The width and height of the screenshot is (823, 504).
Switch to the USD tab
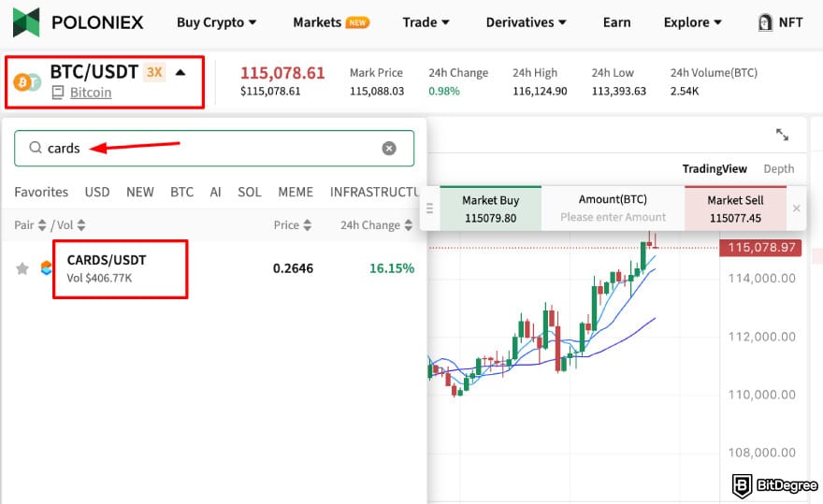[x=97, y=192]
